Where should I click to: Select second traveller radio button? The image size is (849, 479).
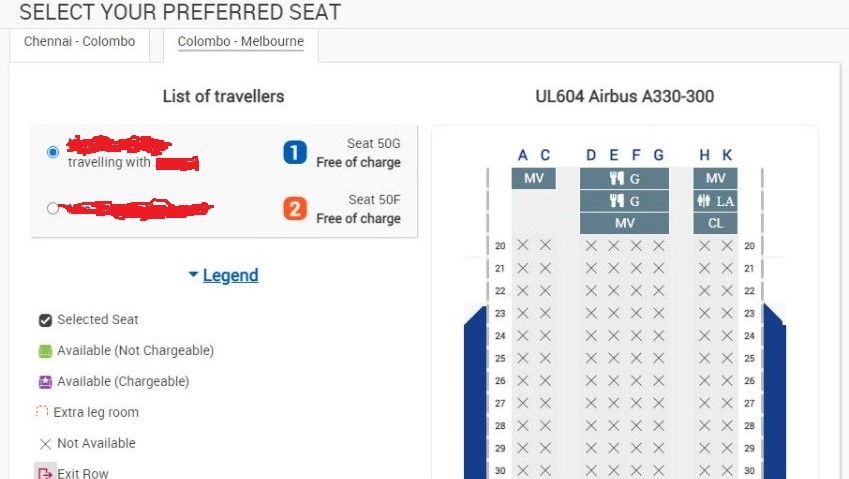click(x=53, y=208)
